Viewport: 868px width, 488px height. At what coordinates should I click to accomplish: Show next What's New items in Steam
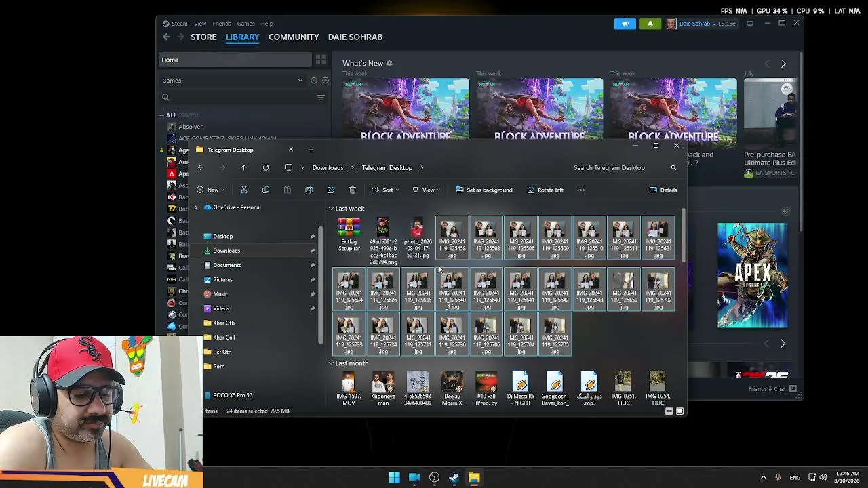point(783,64)
